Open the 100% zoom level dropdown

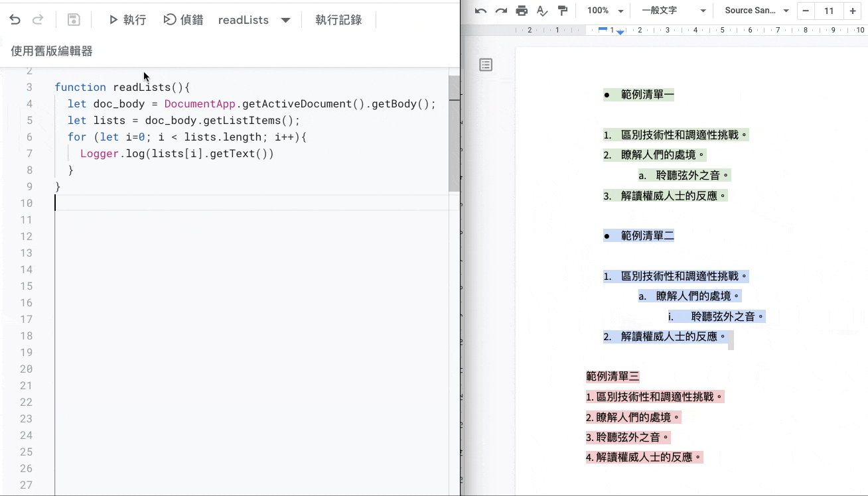[x=605, y=11]
